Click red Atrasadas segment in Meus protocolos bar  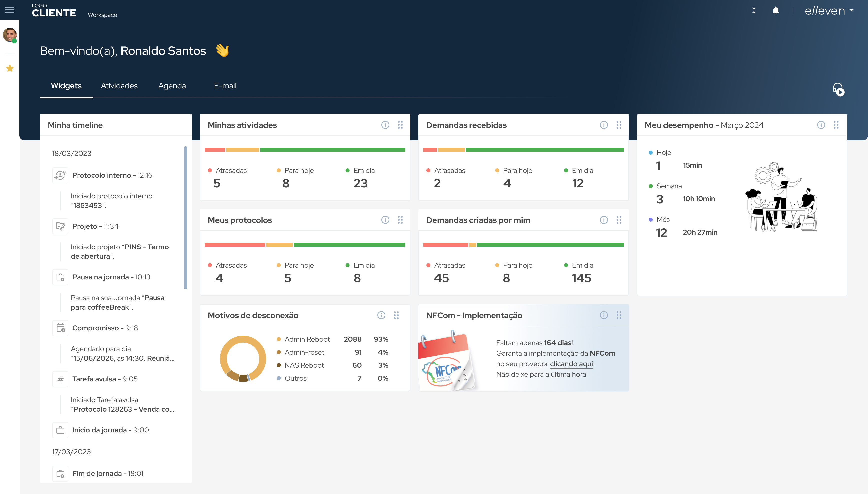coord(235,245)
